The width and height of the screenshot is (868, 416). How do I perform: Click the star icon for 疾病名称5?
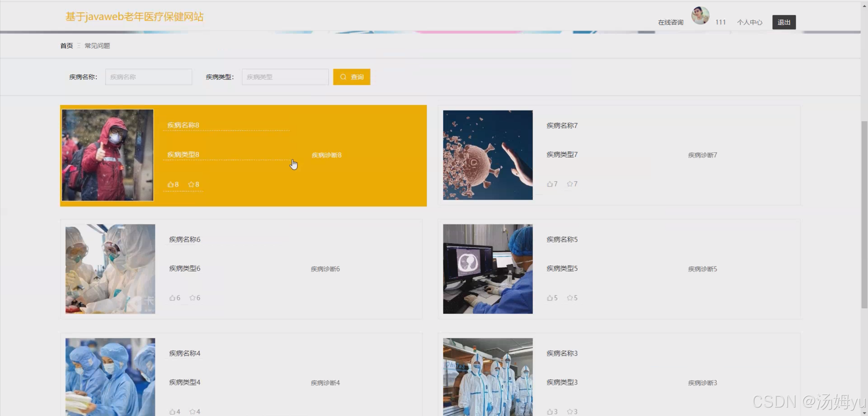pos(570,298)
